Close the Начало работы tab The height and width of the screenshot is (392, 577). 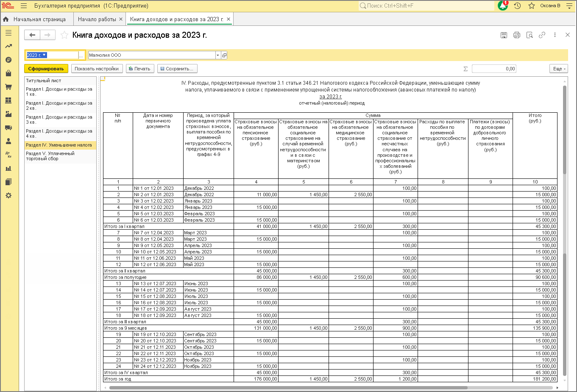(x=121, y=19)
